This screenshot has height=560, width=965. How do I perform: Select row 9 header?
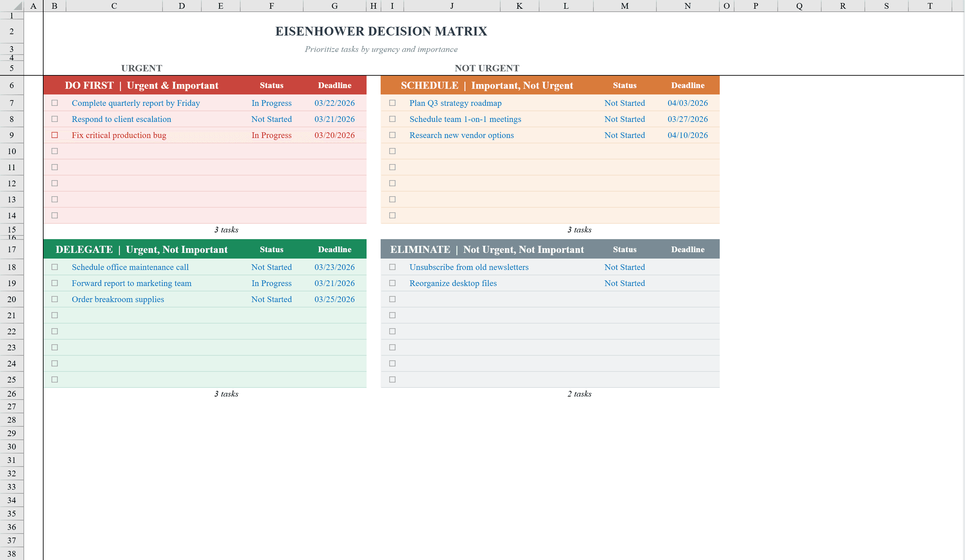click(x=11, y=135)
